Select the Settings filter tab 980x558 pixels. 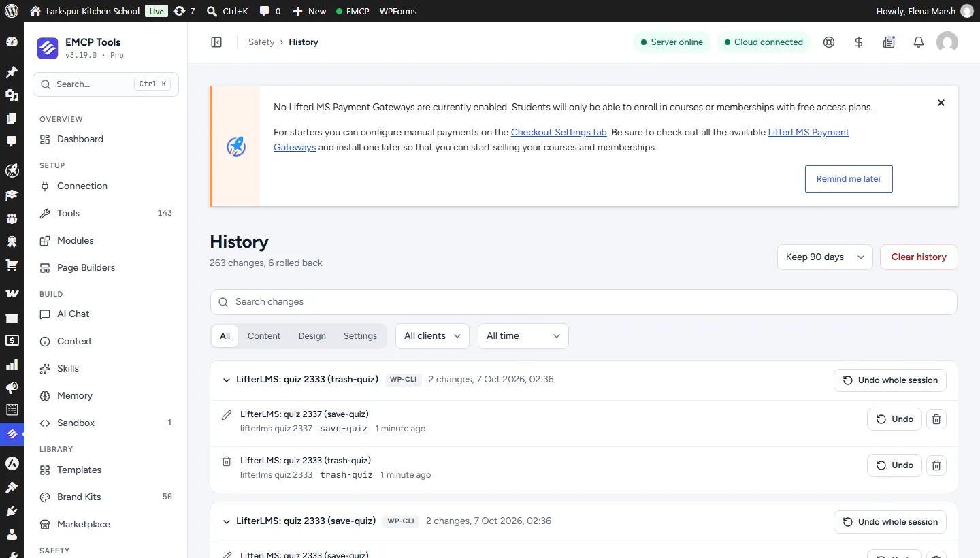[x=360, y=336]
